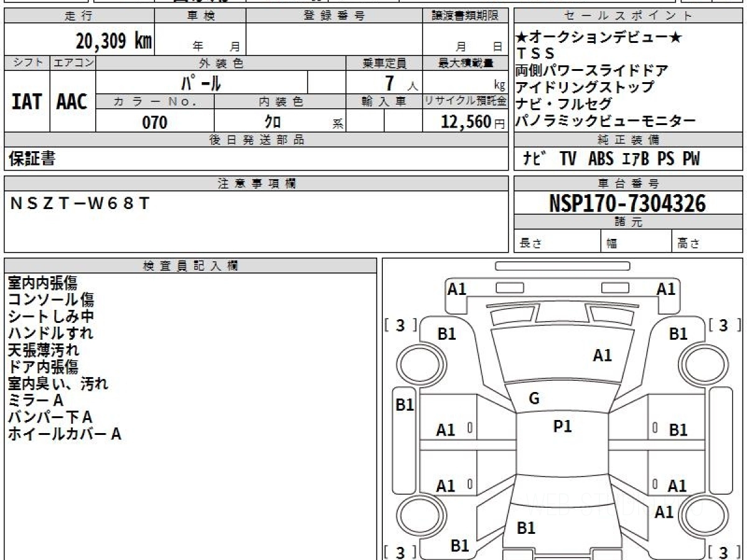Click inspector note ハンドルすれ
747x560 pixels.
pyautogui.click(x=51, y=334)
